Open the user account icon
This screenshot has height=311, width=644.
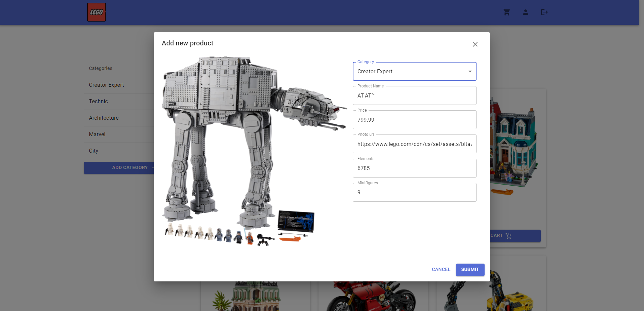[x=525, y=12]
